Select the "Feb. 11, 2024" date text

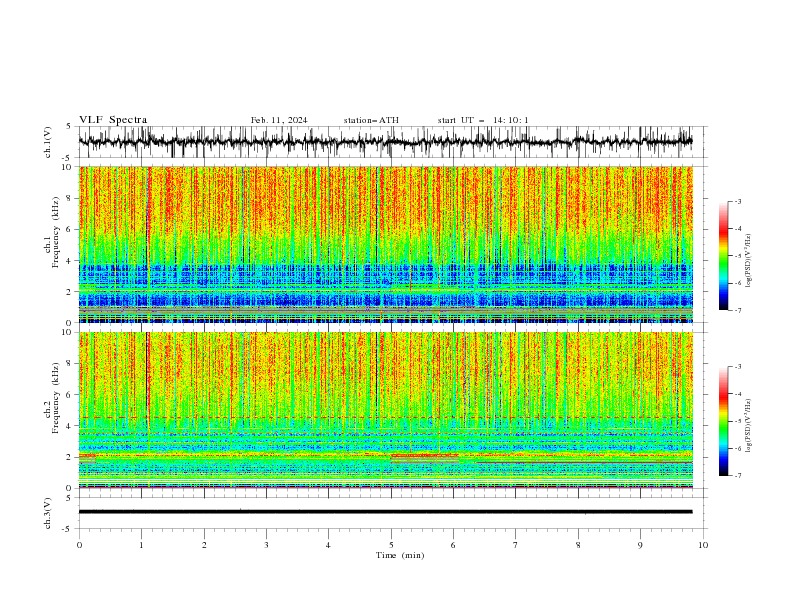279,120
